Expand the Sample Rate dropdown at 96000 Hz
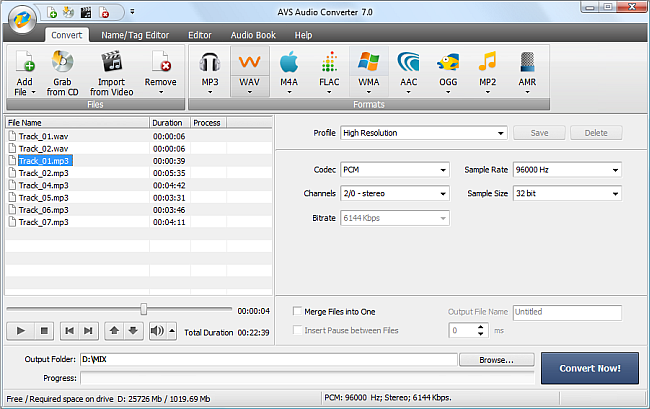The width and height of the screenshot is (650, 409). pyautogui.click(x=567, y=170)
